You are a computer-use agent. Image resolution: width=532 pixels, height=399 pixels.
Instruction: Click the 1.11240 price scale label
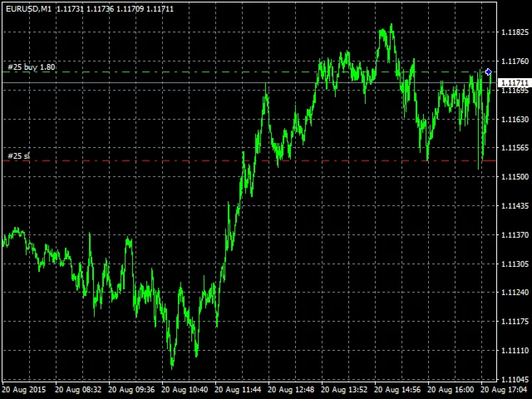click(x=515, y=293)
